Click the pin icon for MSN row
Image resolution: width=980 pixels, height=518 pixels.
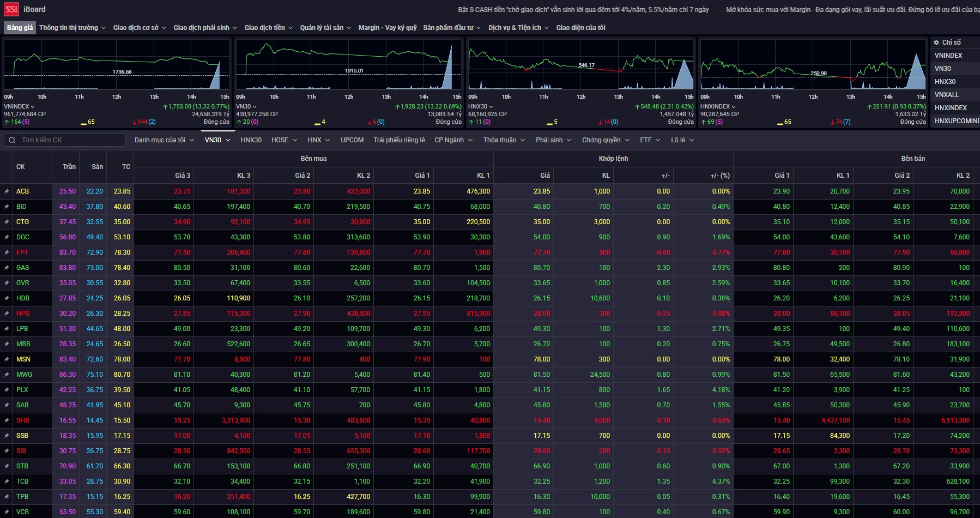click(7, 359)
